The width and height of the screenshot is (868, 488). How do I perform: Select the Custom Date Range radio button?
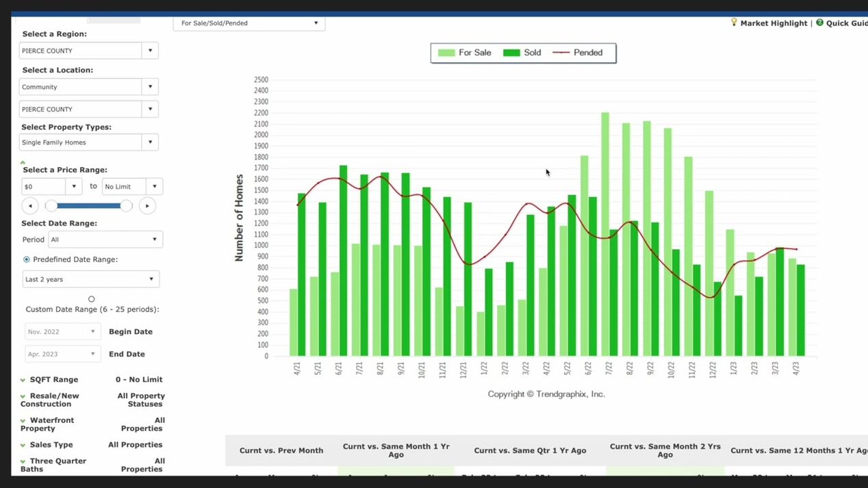coord(91,299)
